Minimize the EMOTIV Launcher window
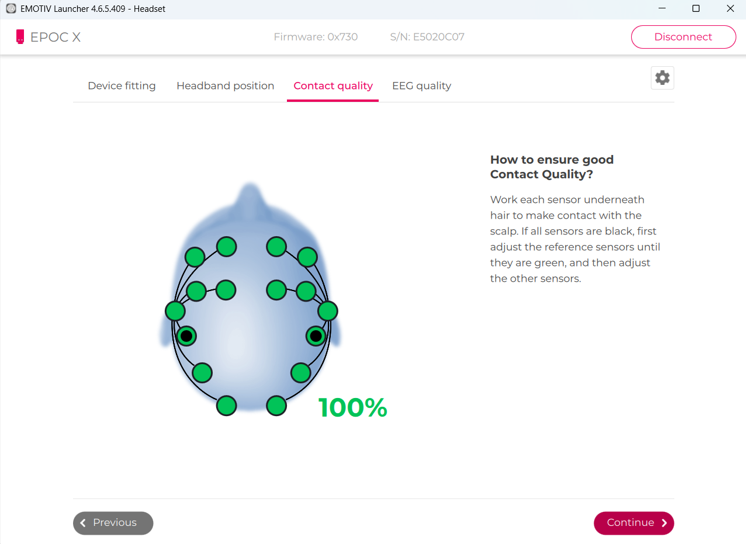The width and height of the screenshot is (746, 544). [662, 9]
